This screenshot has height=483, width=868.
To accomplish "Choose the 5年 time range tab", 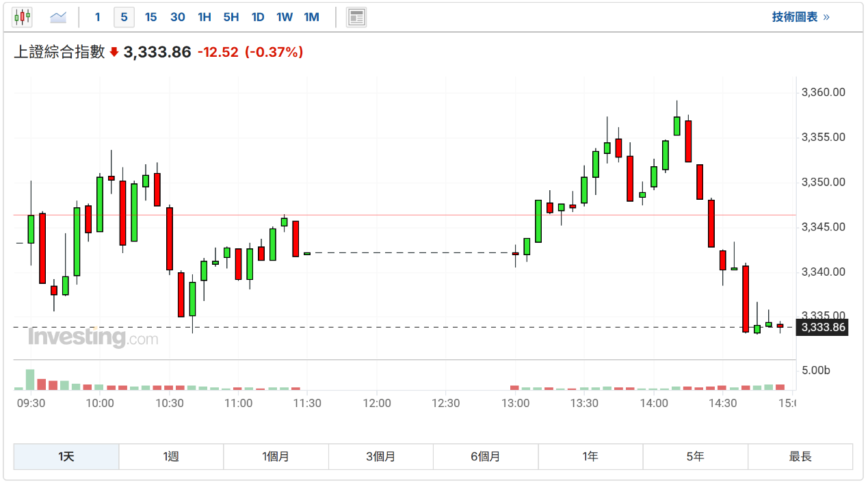I will click(695, 456).
